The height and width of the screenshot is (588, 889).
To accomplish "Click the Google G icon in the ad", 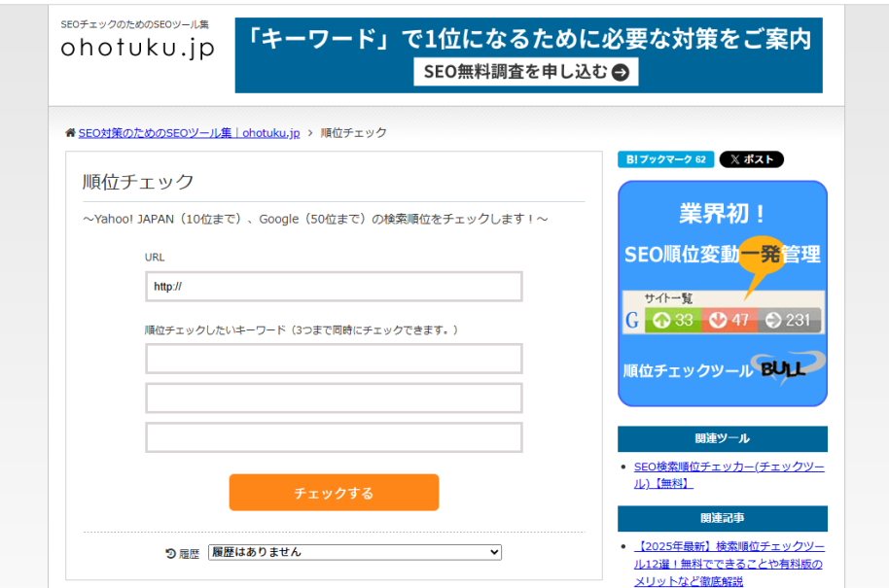I will [632, 321].
